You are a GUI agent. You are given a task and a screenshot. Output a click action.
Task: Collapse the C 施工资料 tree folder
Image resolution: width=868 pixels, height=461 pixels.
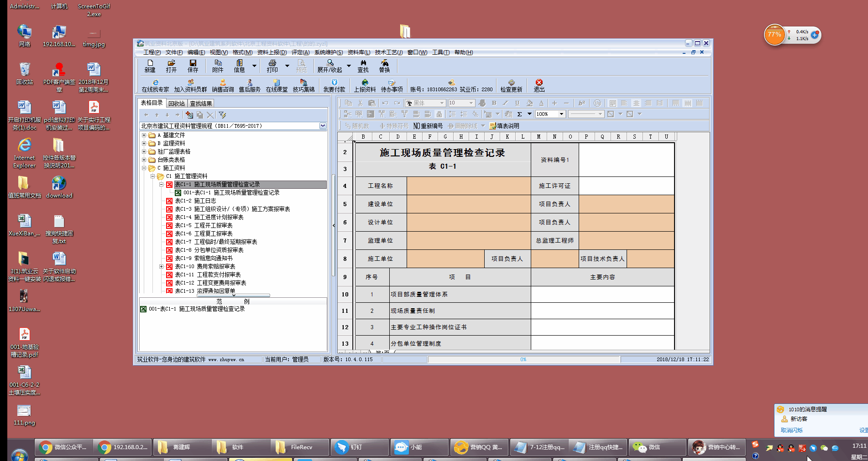point(144,168)
